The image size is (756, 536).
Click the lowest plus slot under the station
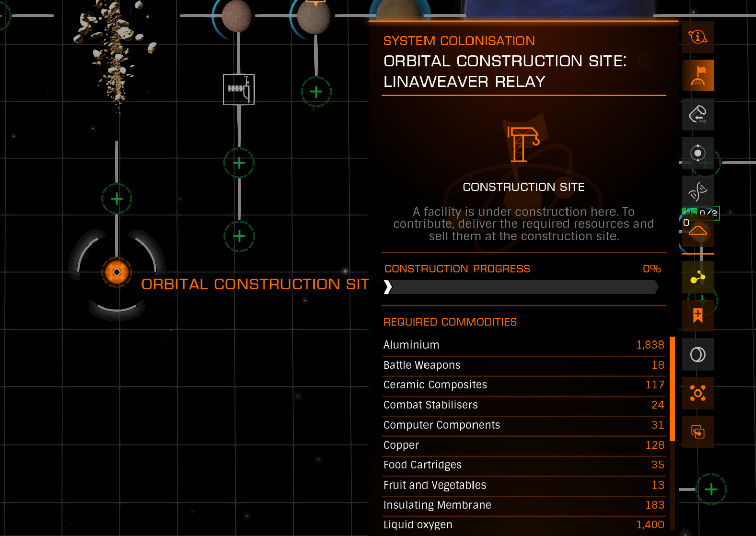click(x=239, y=236)
